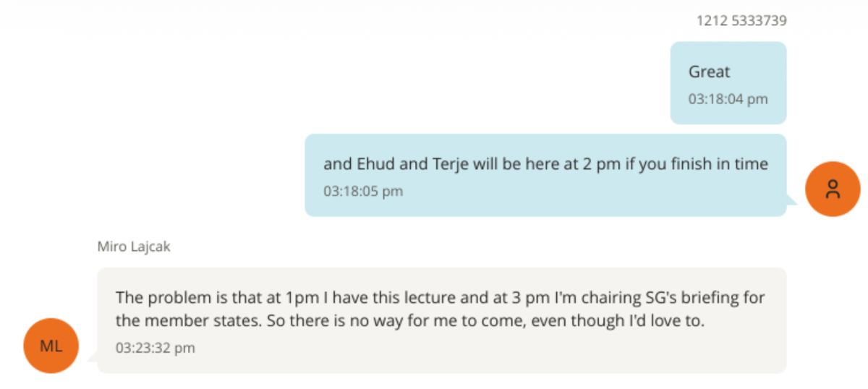Click the 03:23:32 pm timestamp
Image resolution: width=868 pixels, height=389 pixels.
(x=156, y=348)
